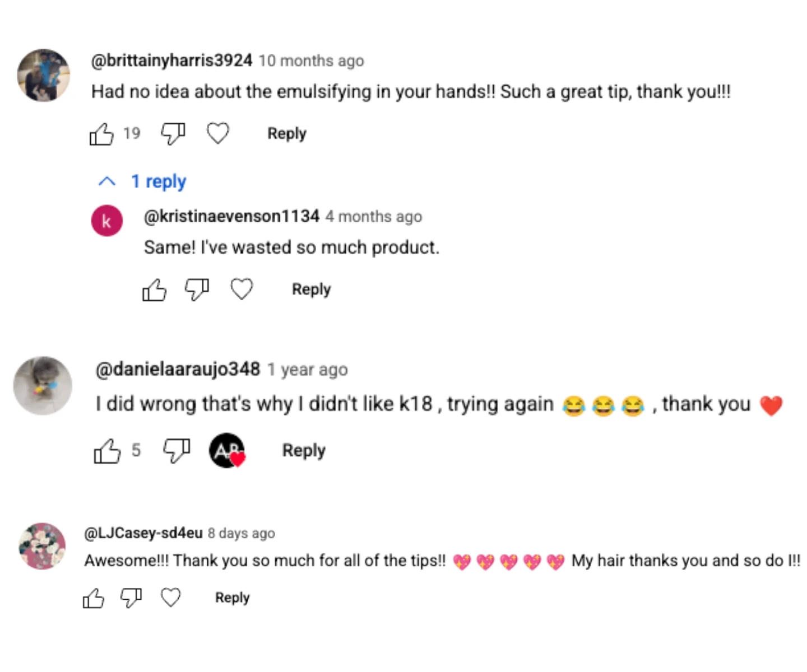Dislike LJCasey-sd4eu's comment
The width and height of the screenshot is (807, 672).
(x=131, y=598)
